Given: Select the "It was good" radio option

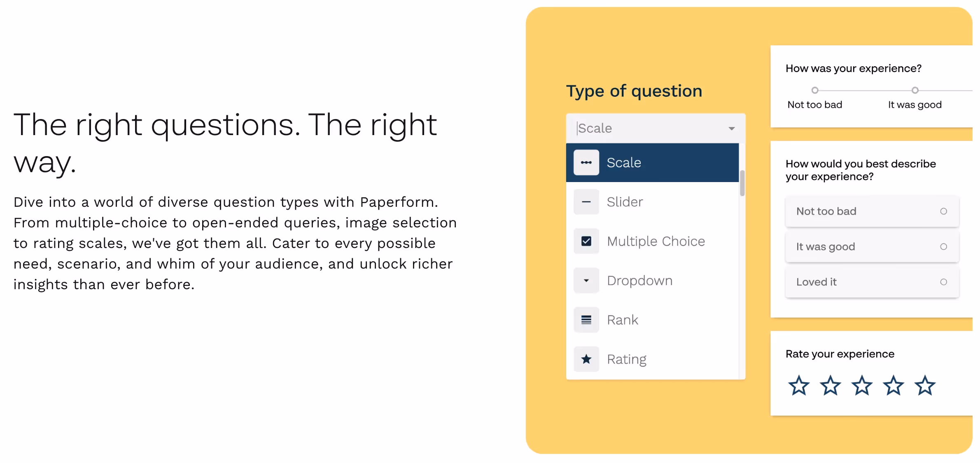Looking at the screenshot, I should (x=872, y=247).
